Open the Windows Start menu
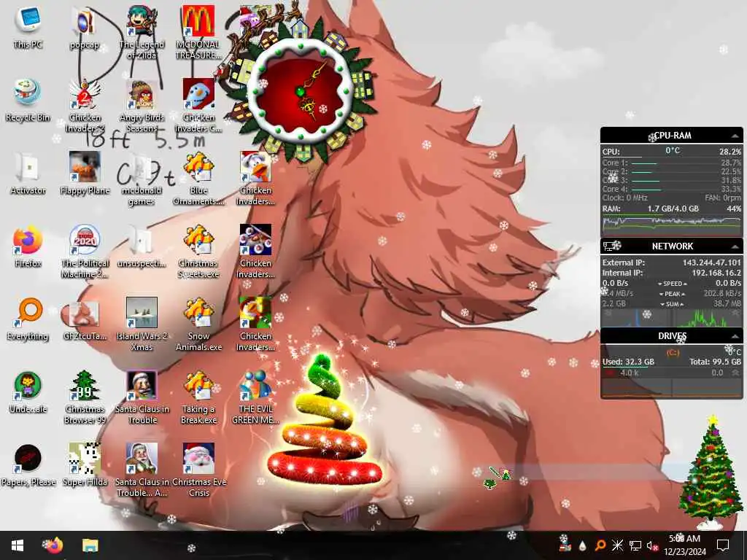The image size is (747, 560). click(18, 545)
